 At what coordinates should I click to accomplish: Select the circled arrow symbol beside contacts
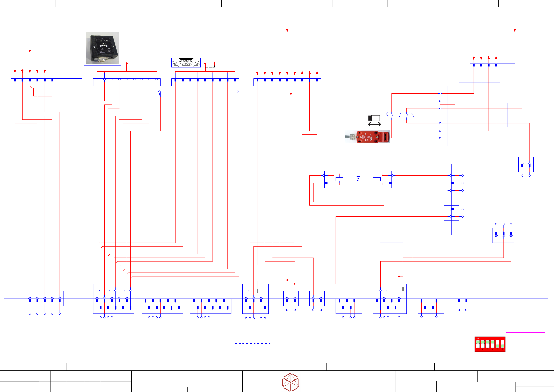[x=388, y=114]
